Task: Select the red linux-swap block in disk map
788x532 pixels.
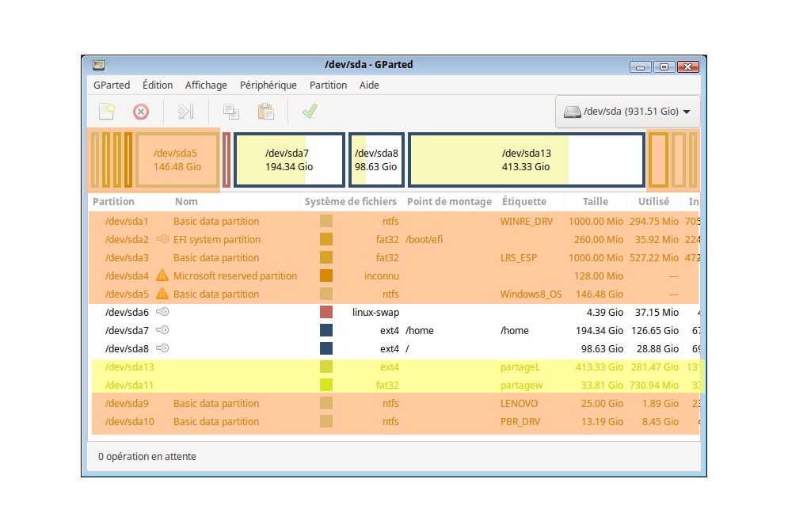Action: click(x=227, y=160)
